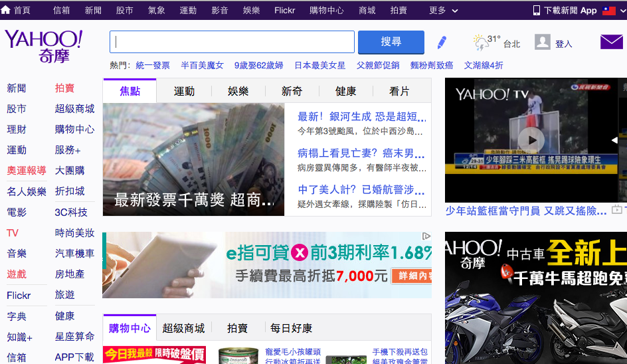Click the 中古車 motorcycle ad
The image size is (627, 364).
pyautogui.click(x=536, y=298)
